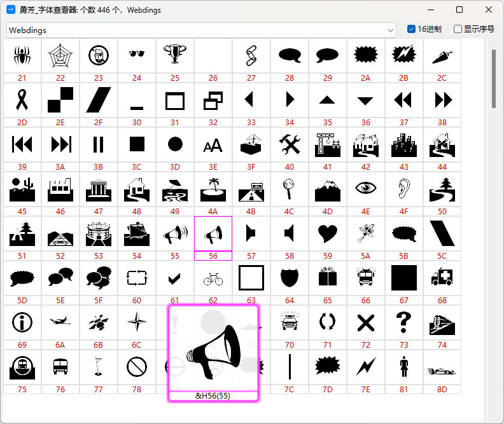
Task: Select the font size AA glyph 3E
Action: tap(213, 146)
